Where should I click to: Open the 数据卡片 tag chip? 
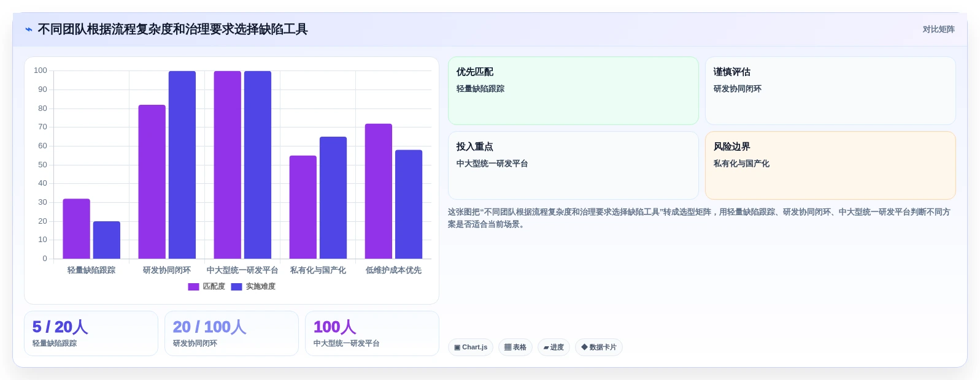click(599, 348)
